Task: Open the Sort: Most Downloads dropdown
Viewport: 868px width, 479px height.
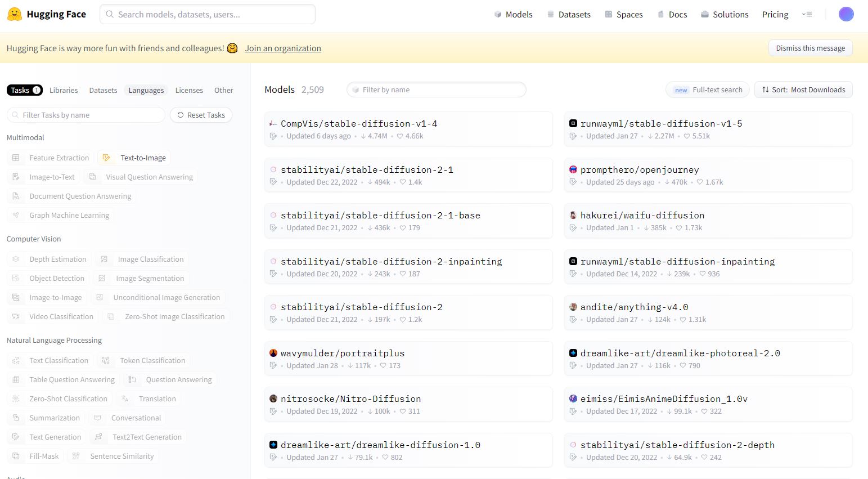Action: (803, 89)
